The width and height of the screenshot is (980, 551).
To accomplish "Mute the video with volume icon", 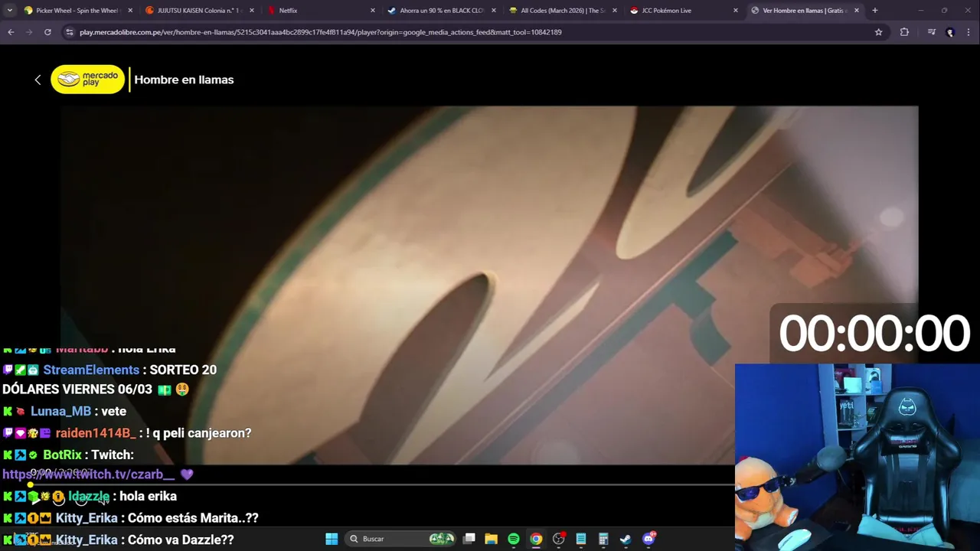I will coord(104,500).
